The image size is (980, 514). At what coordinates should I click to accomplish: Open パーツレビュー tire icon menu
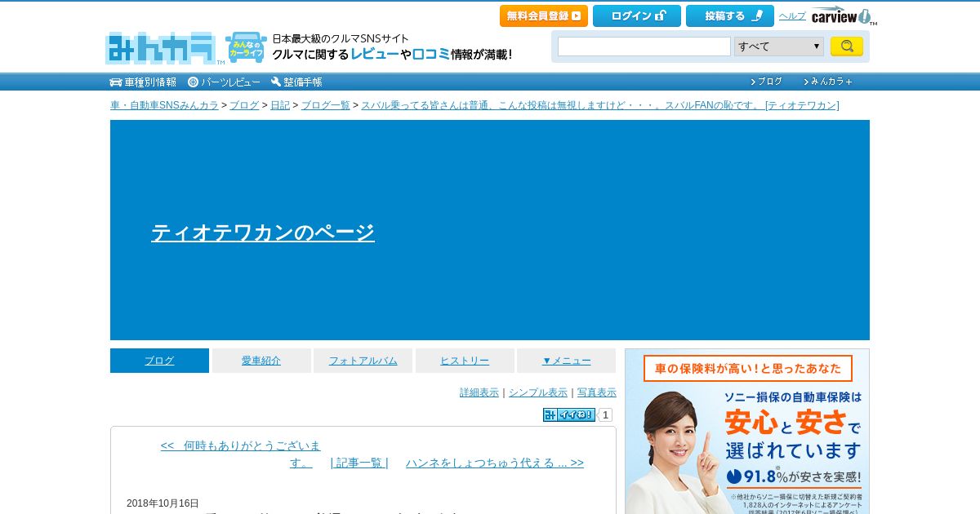[224, 82]
